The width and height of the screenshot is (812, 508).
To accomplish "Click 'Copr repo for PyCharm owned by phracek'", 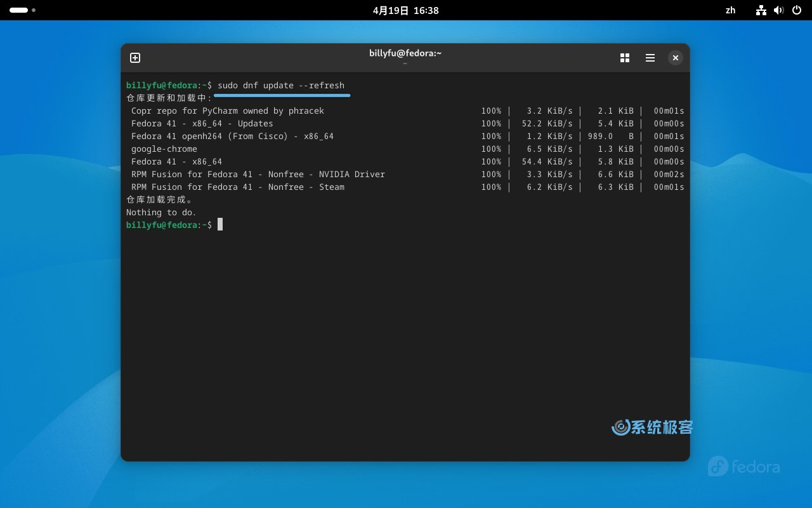I will click(x=228, y=110).
